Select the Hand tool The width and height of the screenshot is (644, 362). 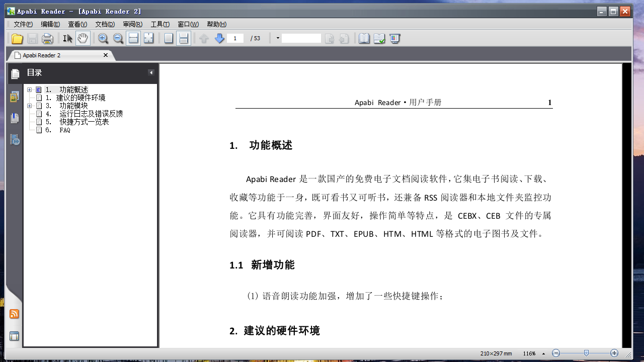[82, 38]
